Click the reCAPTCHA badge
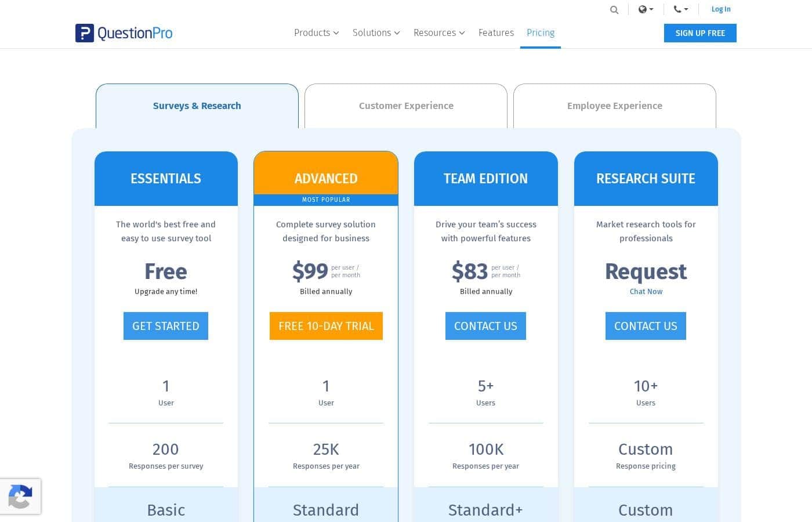Screen dimensions: 812x522 point(20,496)
